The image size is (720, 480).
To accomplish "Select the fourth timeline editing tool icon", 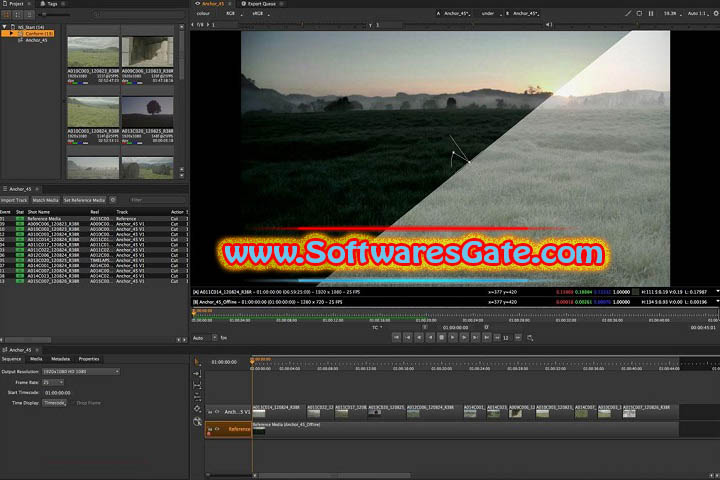I will tap(197, 397).
